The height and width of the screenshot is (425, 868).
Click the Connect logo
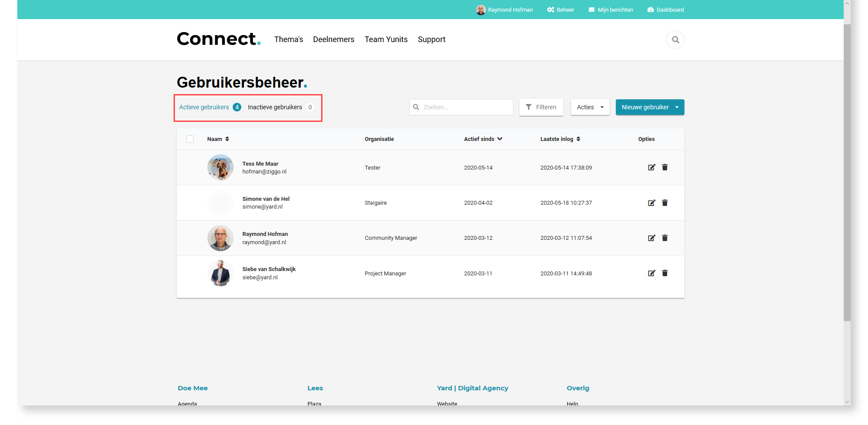tap(219, 39)
